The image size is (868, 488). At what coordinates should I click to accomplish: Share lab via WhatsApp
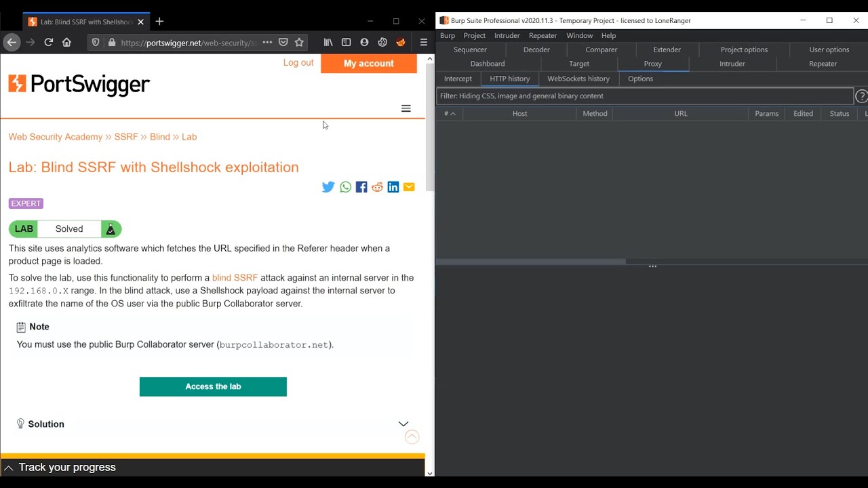(x=346, y=187)
